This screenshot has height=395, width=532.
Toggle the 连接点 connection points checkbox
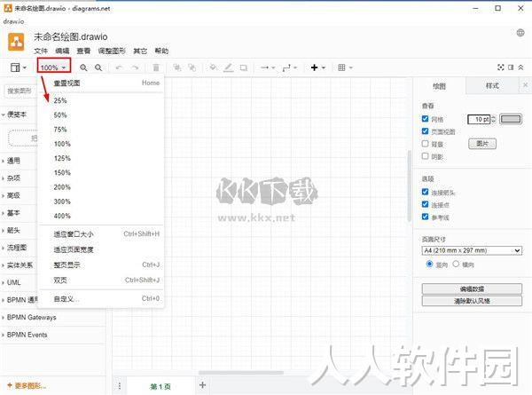pos(425,204)
